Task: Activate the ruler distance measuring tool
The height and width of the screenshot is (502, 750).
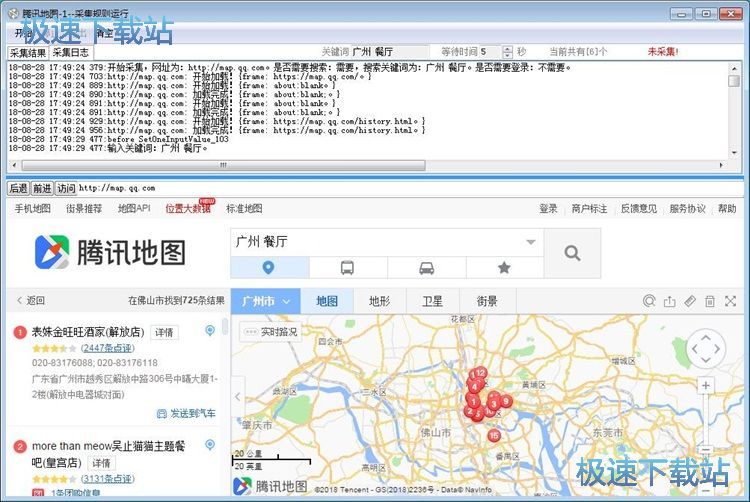Action: [690, 301]
